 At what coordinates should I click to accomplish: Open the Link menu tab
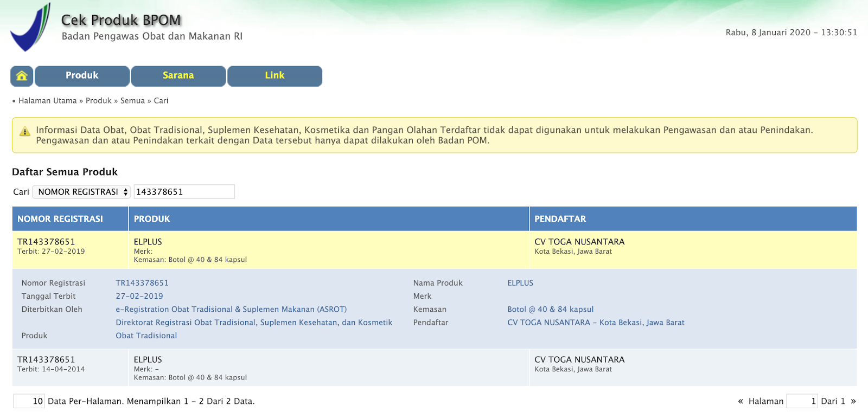point(275,76)
